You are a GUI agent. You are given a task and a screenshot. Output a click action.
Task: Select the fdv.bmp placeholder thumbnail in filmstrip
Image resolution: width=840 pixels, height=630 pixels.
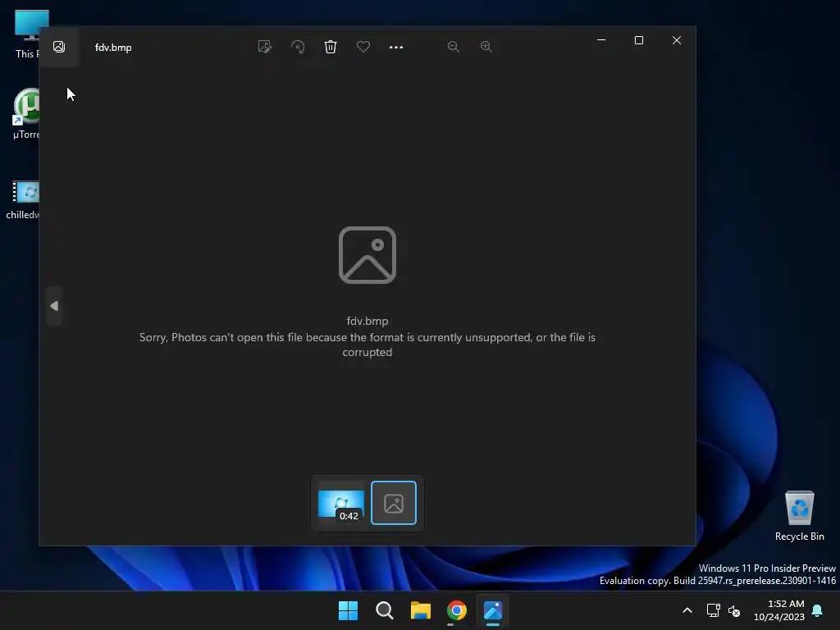(x=394, y=503)
